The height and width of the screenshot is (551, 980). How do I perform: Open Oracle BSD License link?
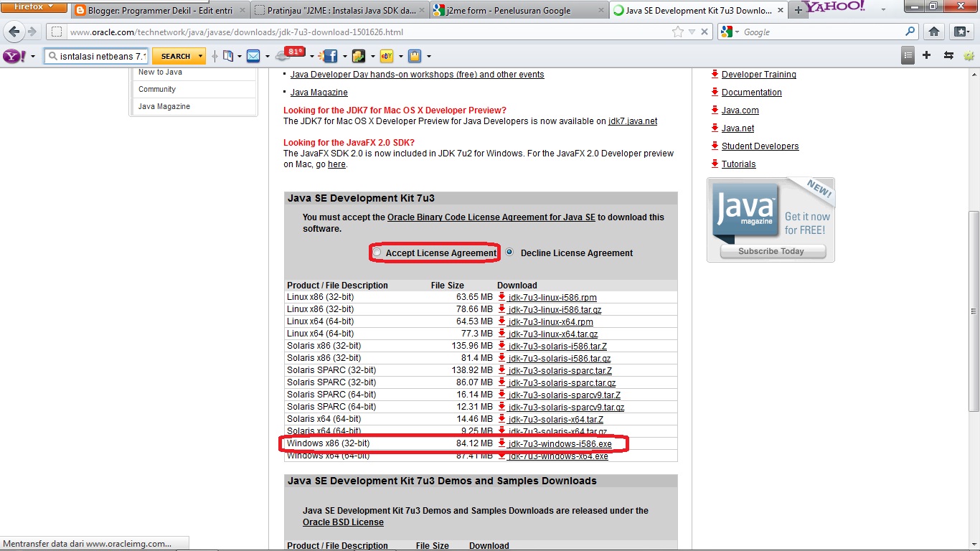[343, 522]
